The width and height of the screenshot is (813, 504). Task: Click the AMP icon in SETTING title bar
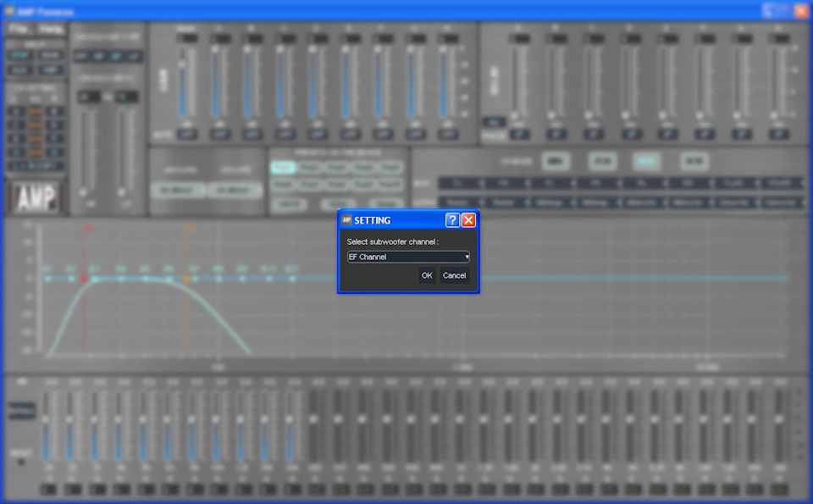tap(346, 220)
